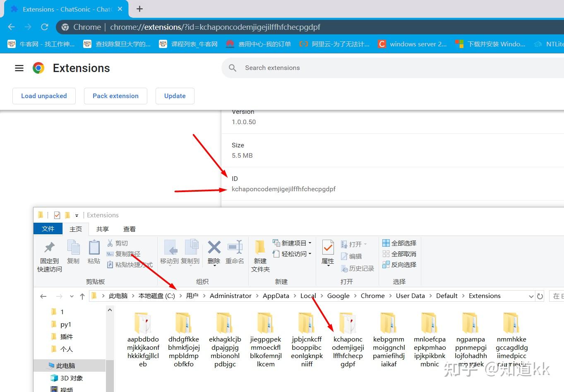Open recent locations dropdown near navigation arrows
This screenshot has height=392, width=564.
(72, 296)
